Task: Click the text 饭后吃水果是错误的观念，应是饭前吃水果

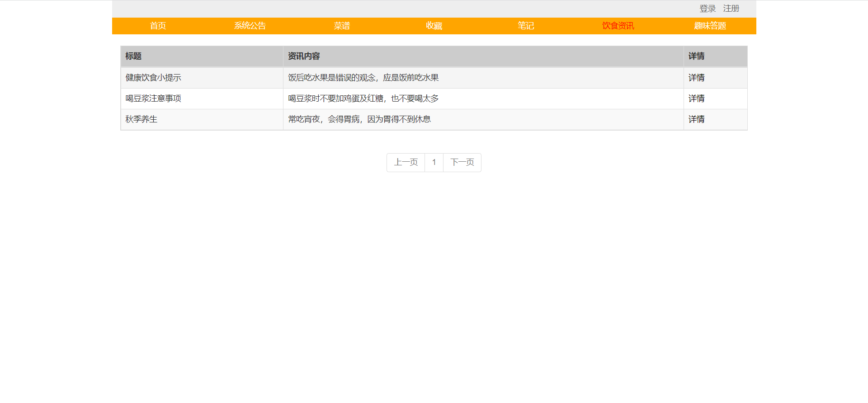Action: (363, 78)
